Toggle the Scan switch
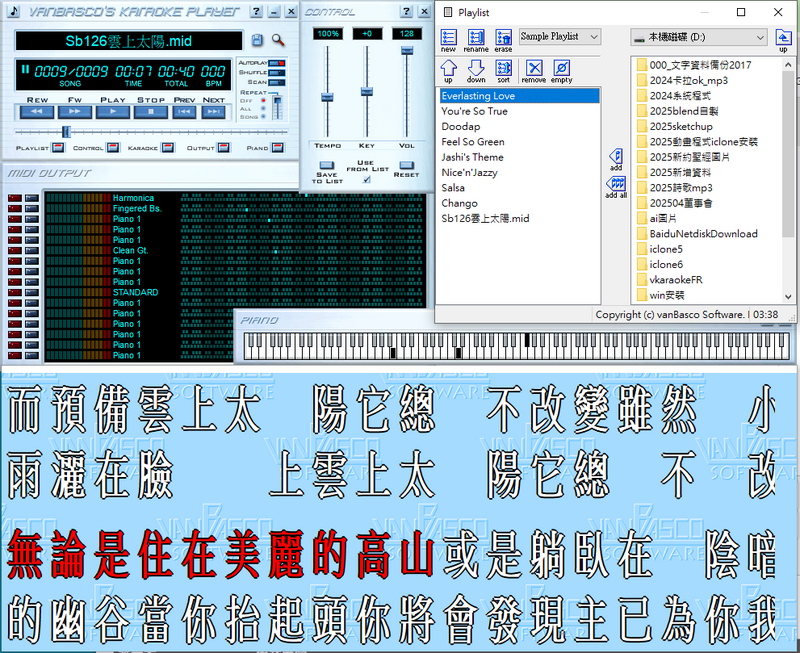800x653 pixels. pyautogui.click(x=277, y=82)
